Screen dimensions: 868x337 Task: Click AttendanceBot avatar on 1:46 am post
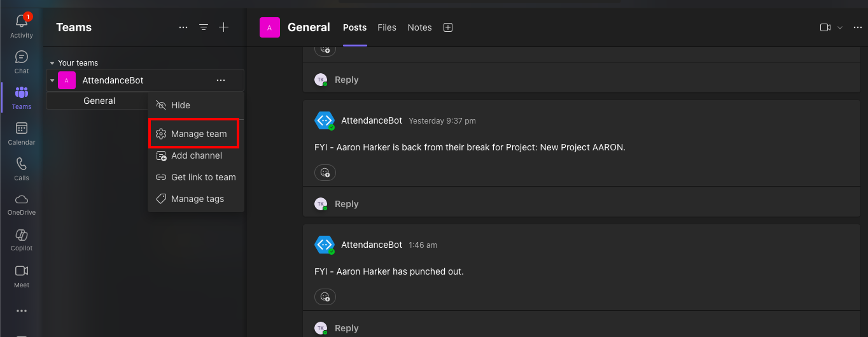point(325,245)
